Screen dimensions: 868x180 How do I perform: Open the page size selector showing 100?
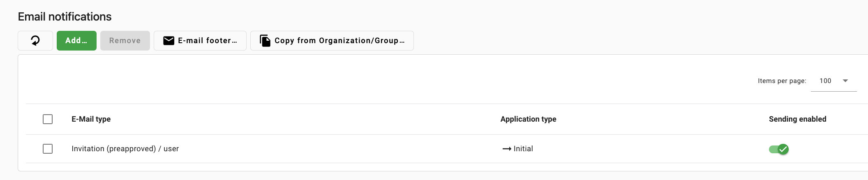pos(825,81)
